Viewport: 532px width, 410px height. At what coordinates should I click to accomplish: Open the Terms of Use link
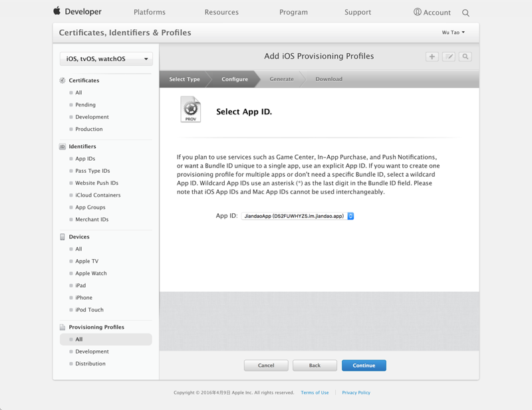315,392
